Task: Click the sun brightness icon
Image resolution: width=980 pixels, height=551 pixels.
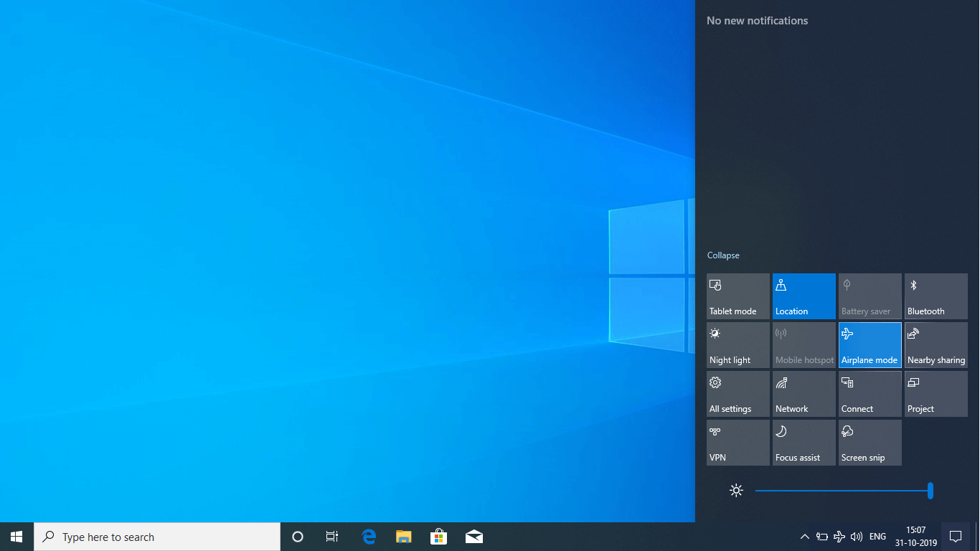Action: (x=736, y=491)
